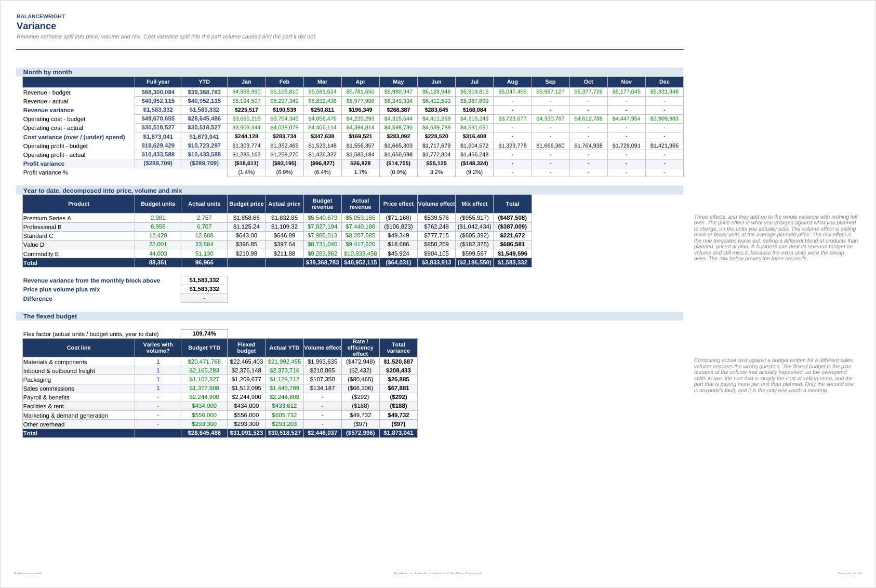Image resolution: width=876 pixels, height=588 pixels.
Task: Select the Mix effect column header
Action: 474,204
